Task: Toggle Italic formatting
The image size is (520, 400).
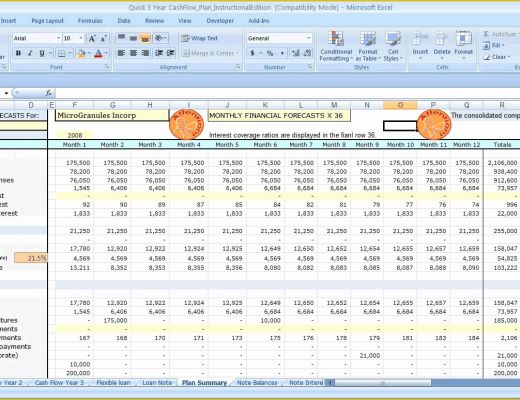Action: tap(30, 53)
